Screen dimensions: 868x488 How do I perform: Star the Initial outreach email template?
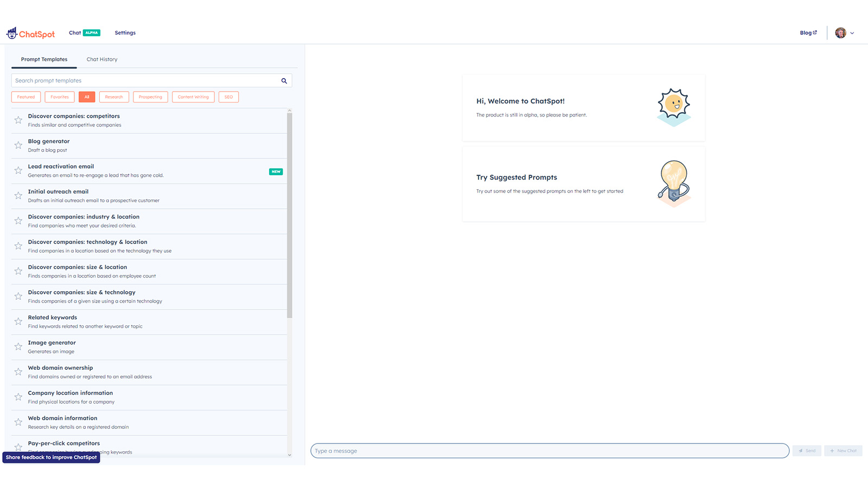click(18, 195)
